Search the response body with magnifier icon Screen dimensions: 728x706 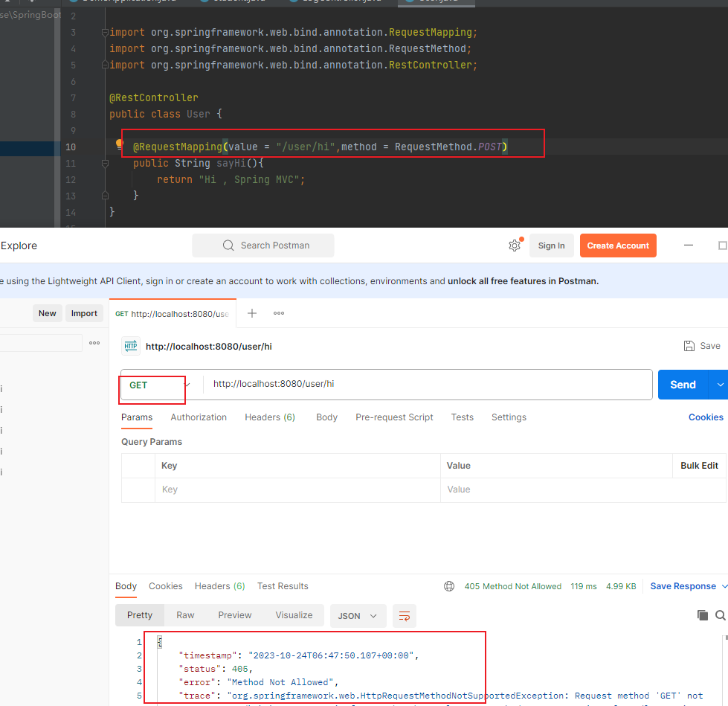pyautogui.click(x=720, y=615)
